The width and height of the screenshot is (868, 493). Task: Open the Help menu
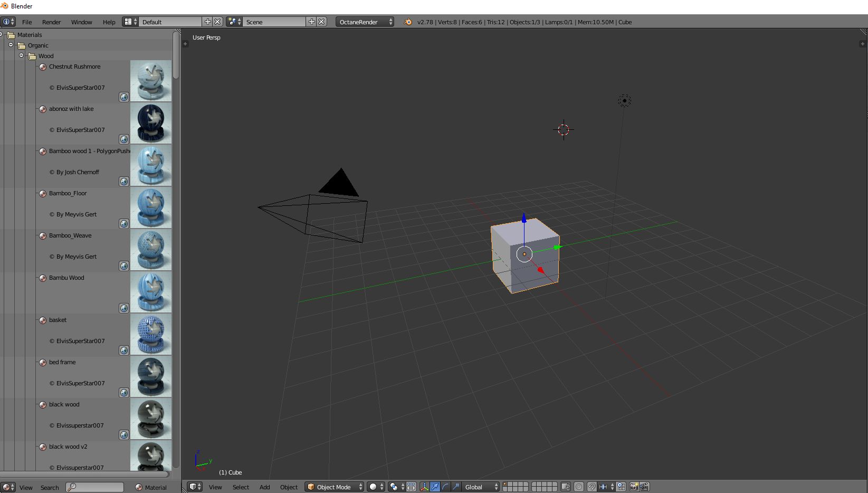click(109, 22)
